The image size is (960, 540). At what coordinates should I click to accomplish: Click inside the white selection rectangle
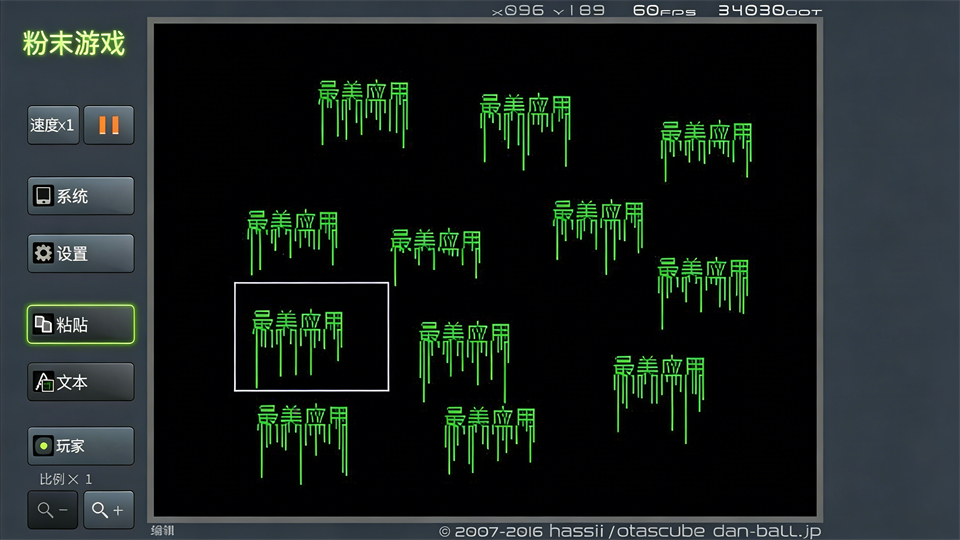[311, 337]
